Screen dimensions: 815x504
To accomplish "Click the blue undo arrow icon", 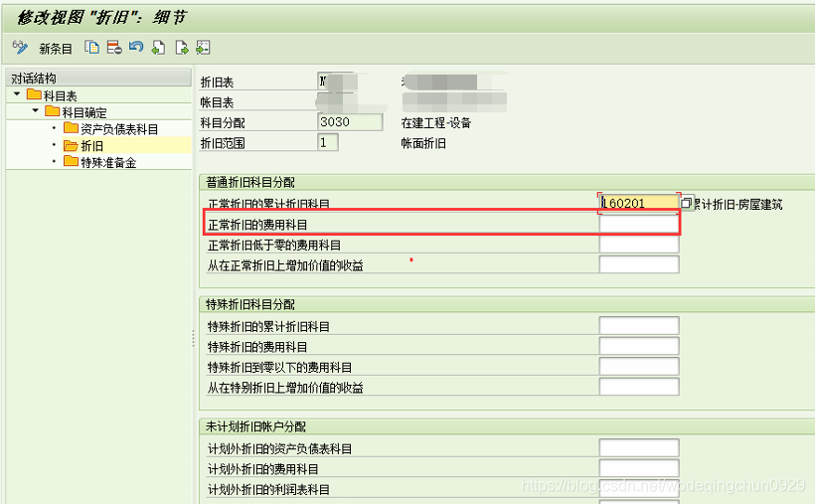I will click(136, 47).
